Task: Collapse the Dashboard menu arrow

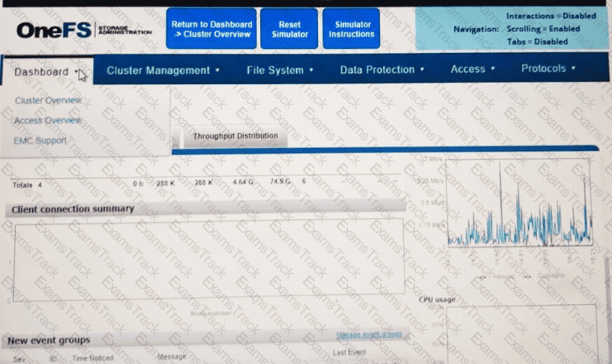Action: coord(76,71)
